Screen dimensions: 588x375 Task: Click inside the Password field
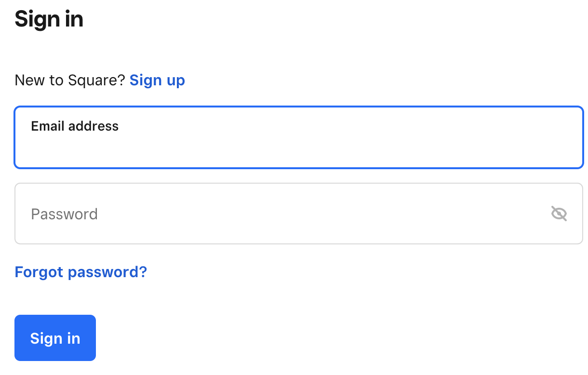299,214
